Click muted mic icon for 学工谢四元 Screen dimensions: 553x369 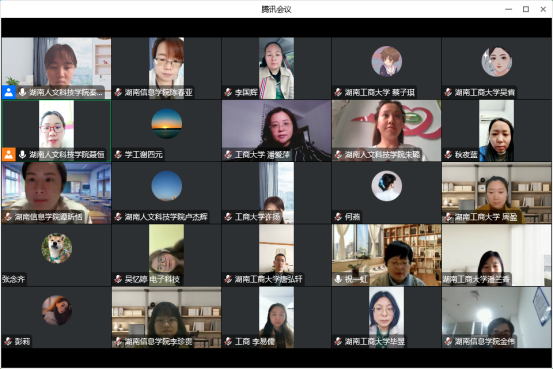click(x=118, y=155)
